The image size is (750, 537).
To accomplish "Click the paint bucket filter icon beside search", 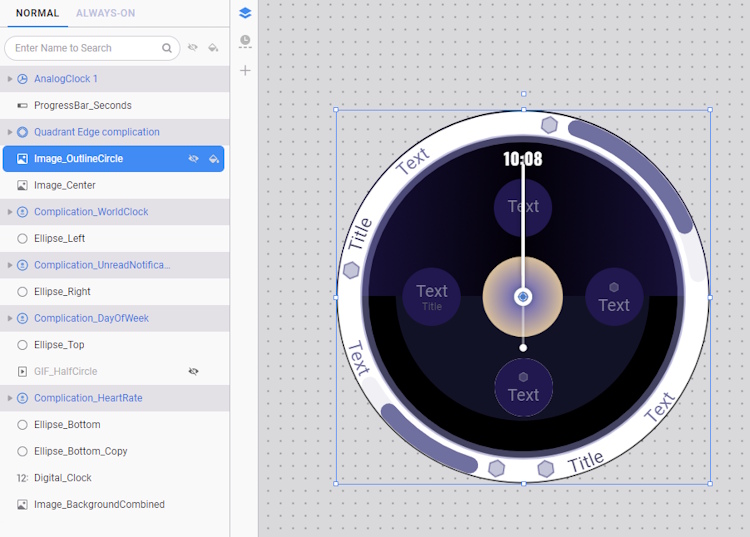I will [213, 48].
